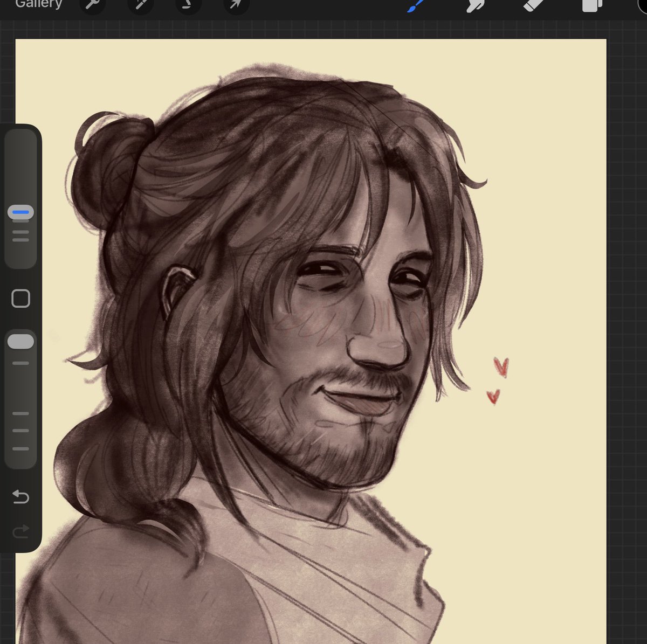Click the brush opacity slider handle
647x644 pixels.
(x=20, y=342)
